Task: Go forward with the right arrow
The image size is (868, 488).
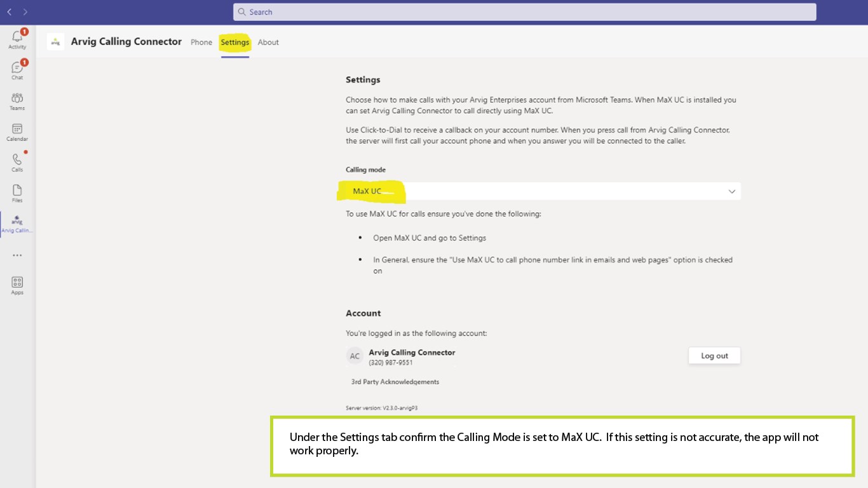Action: tap(25, 12)
